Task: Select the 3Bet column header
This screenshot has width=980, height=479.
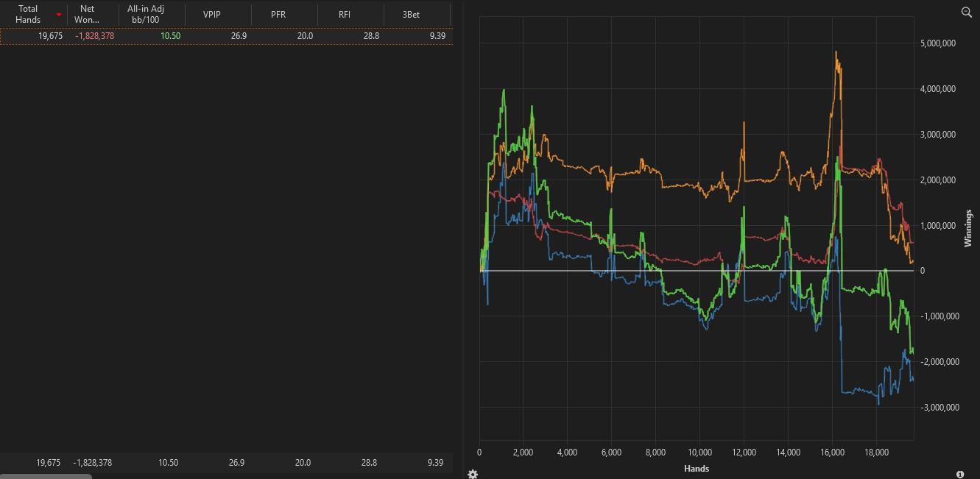Action: 411,15
